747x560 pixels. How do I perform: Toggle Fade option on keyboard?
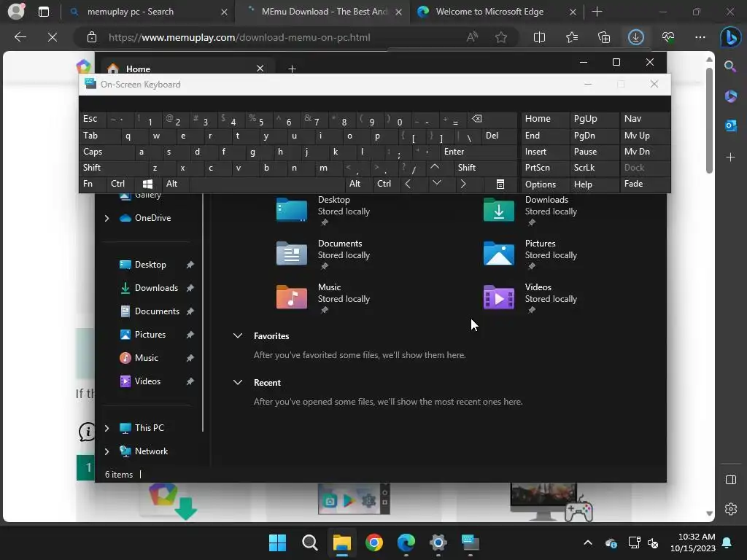click(x=643, y=184)
